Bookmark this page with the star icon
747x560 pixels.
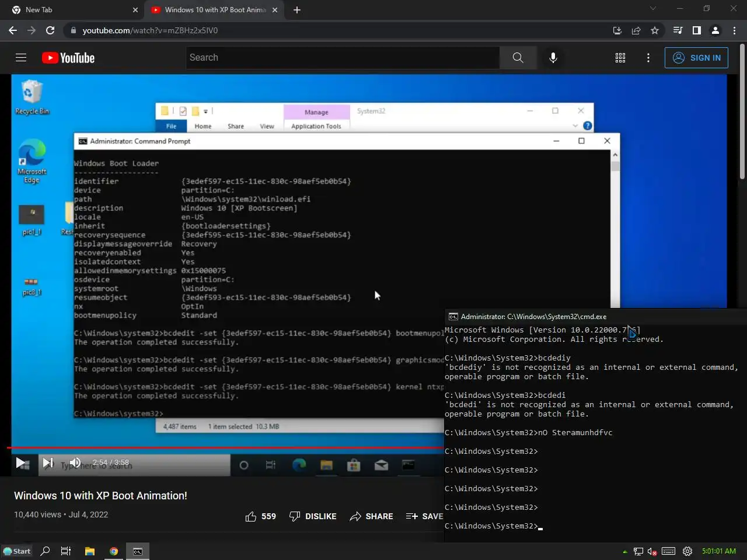[x=655, y=30]
